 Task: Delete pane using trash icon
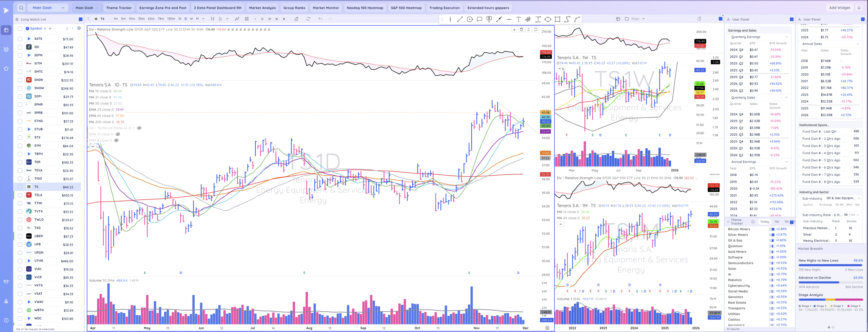(x=521, y=30)
